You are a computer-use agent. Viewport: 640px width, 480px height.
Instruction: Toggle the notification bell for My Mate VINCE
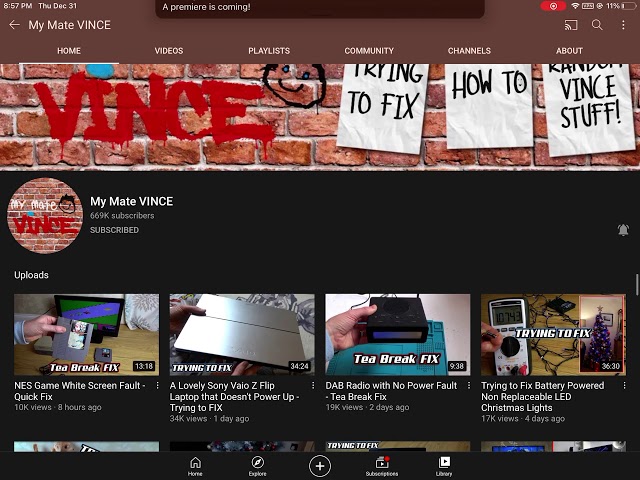(623, 230)
